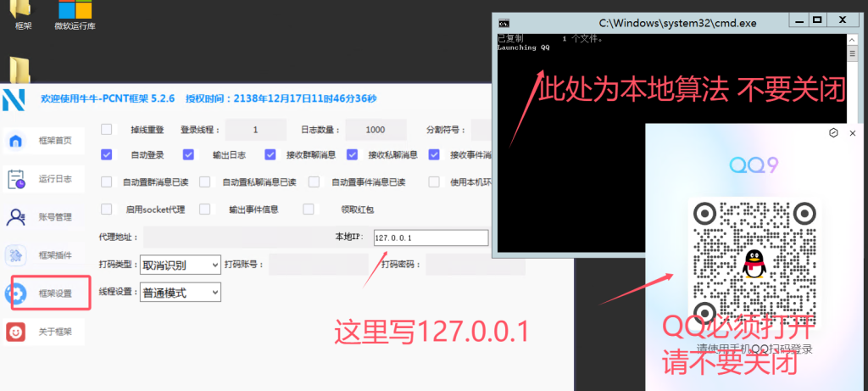
Task: Switch to 关于框架 tab
Action: (x=44, y=332)
